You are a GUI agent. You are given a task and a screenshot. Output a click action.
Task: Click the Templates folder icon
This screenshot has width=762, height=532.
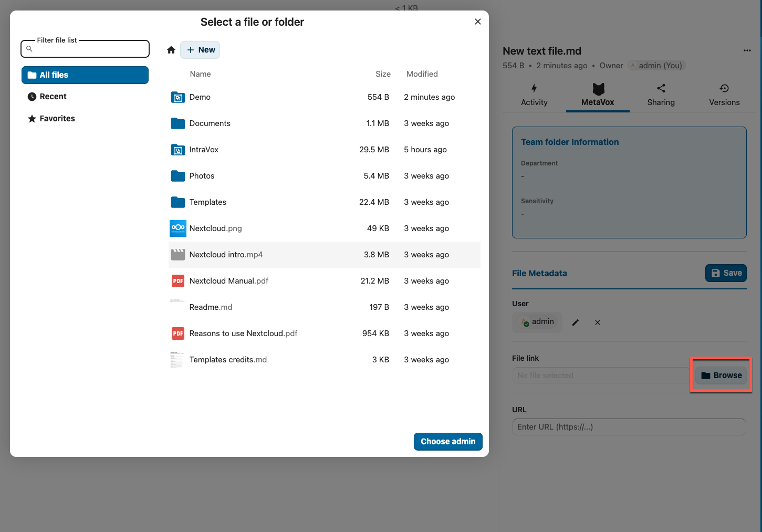(x=178, y=202)
